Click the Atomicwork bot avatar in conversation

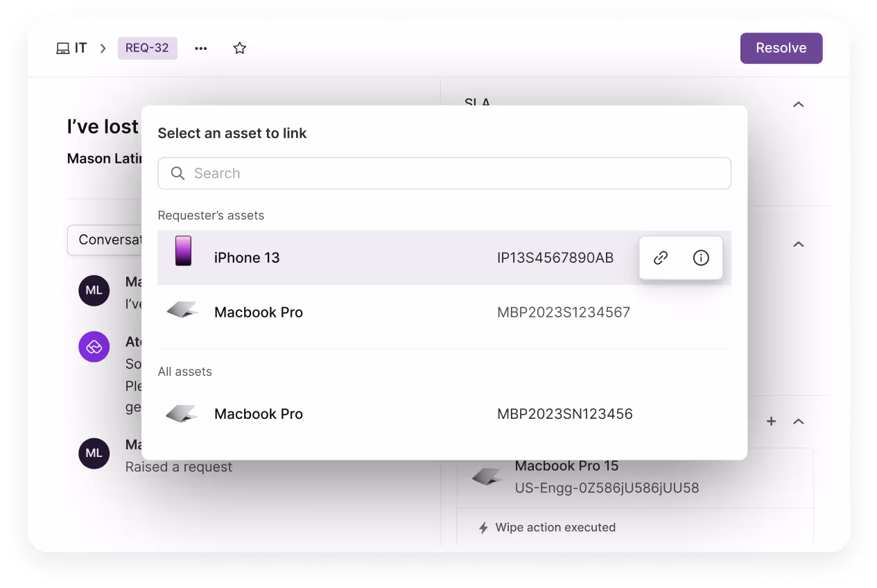[x=94, y=346]
